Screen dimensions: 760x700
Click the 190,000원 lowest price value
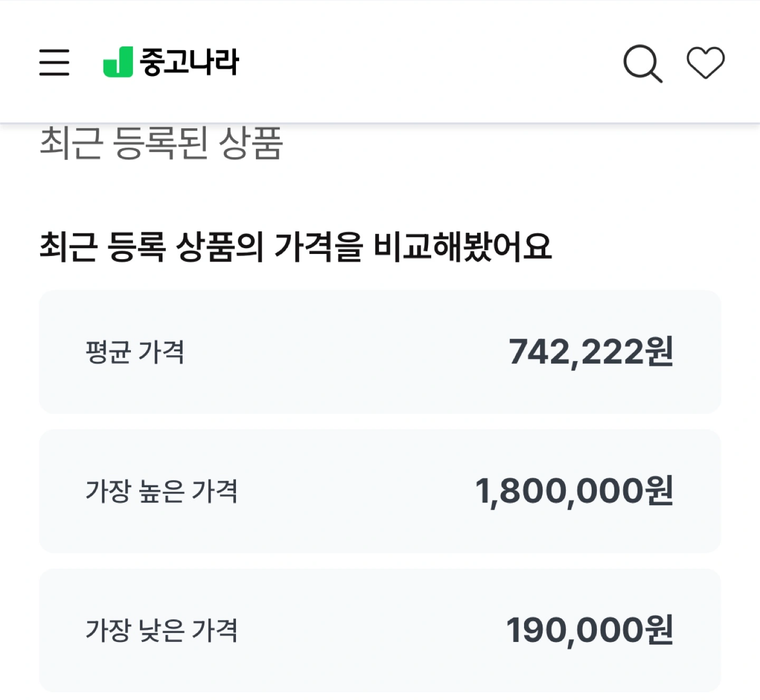point(590,630)
